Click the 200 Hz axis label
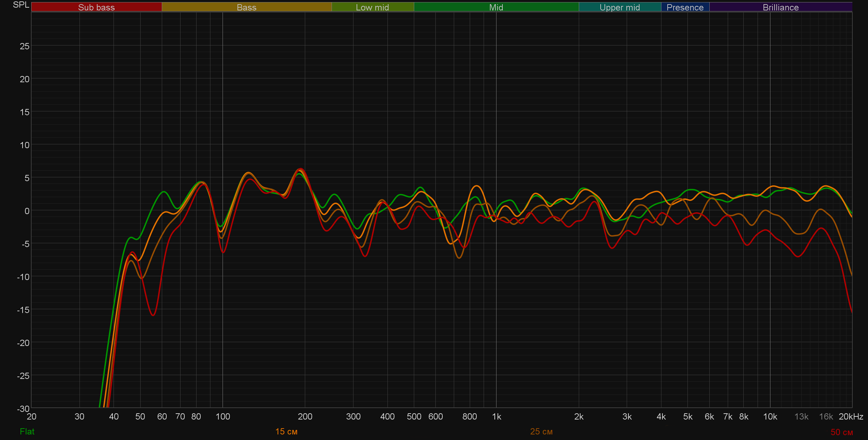This screenshot has width=868, height=440. [305, 416]
